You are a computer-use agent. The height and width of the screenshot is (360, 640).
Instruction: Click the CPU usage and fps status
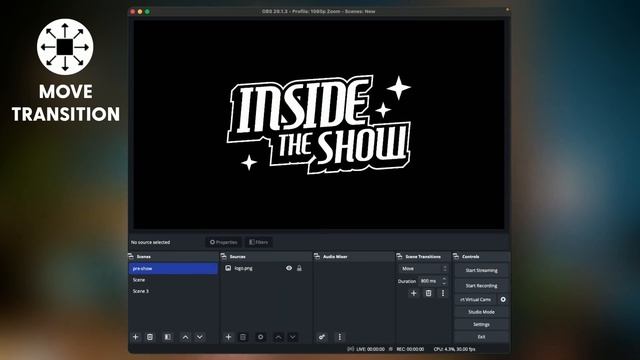pos(454,349)
